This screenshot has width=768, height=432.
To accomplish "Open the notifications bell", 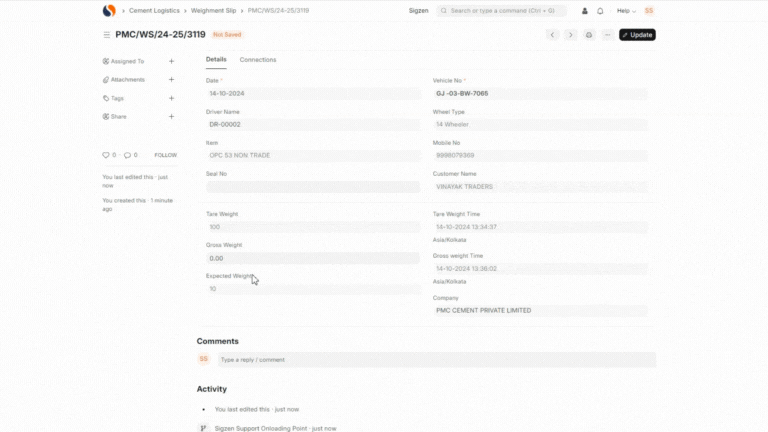I will click(x=600, y=11).
